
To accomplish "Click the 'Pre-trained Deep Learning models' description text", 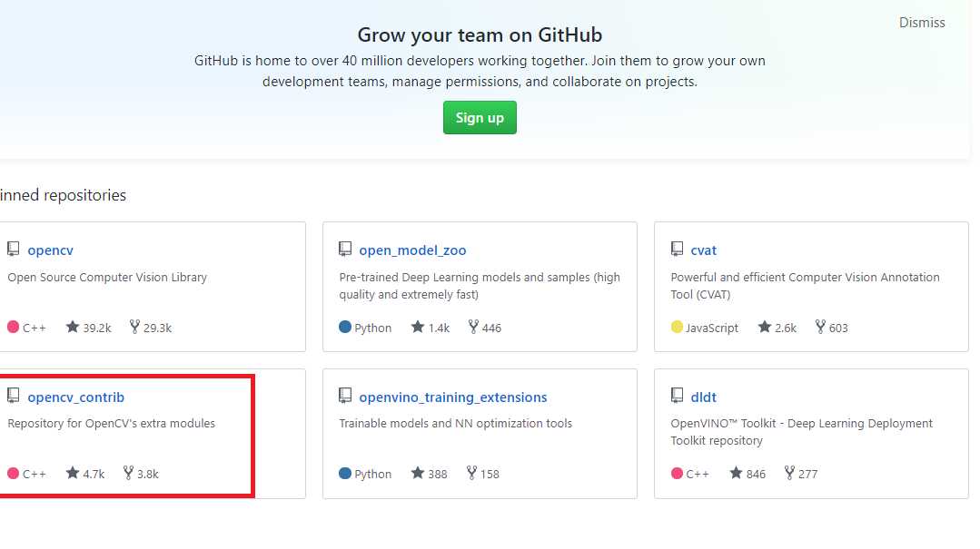I will coord(480,286).
